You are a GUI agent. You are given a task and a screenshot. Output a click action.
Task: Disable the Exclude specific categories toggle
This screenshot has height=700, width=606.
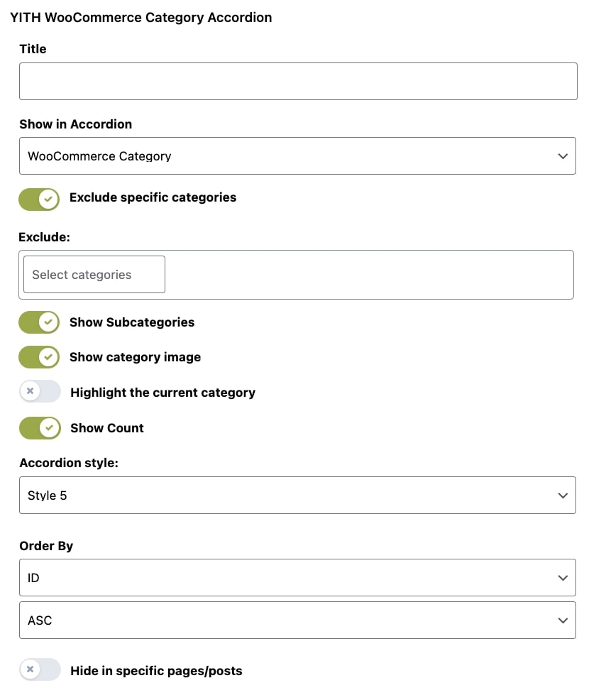pos(39,199)
